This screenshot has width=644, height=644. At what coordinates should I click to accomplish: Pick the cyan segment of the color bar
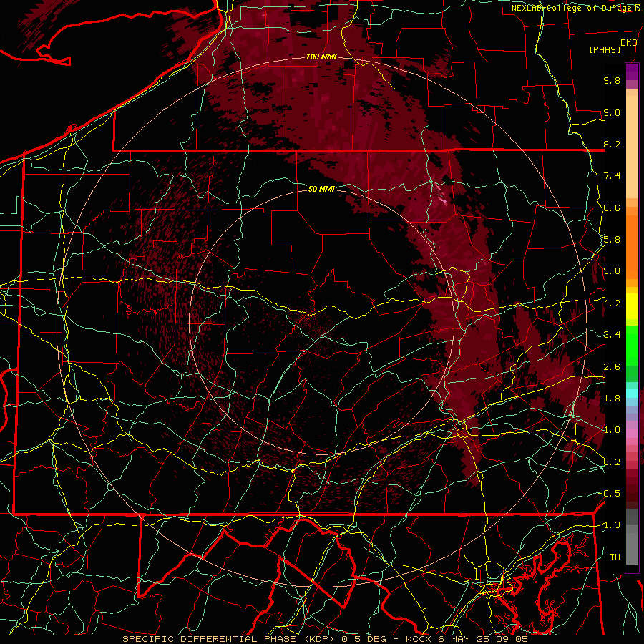coord(632,393)
